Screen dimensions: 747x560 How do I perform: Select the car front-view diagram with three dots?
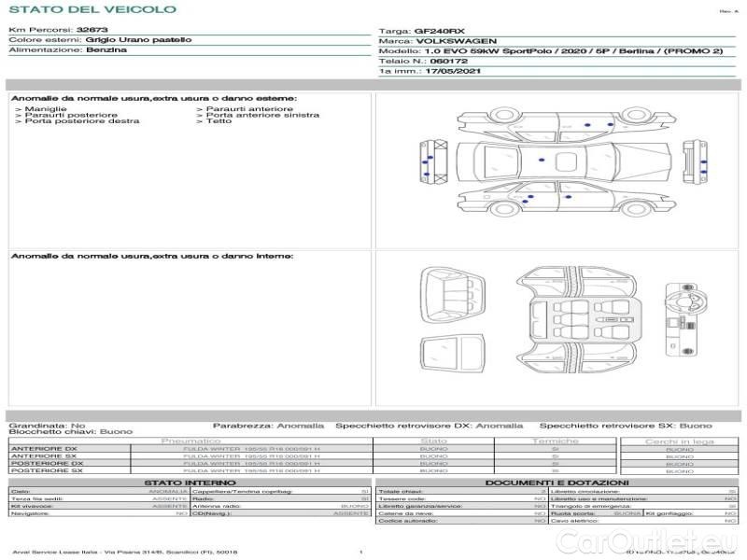(430, 161)
